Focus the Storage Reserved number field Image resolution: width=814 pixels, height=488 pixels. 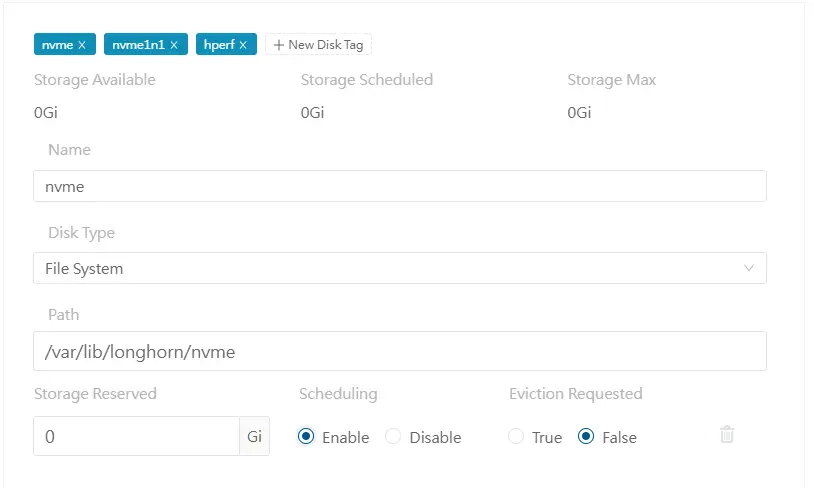point(136,437)
